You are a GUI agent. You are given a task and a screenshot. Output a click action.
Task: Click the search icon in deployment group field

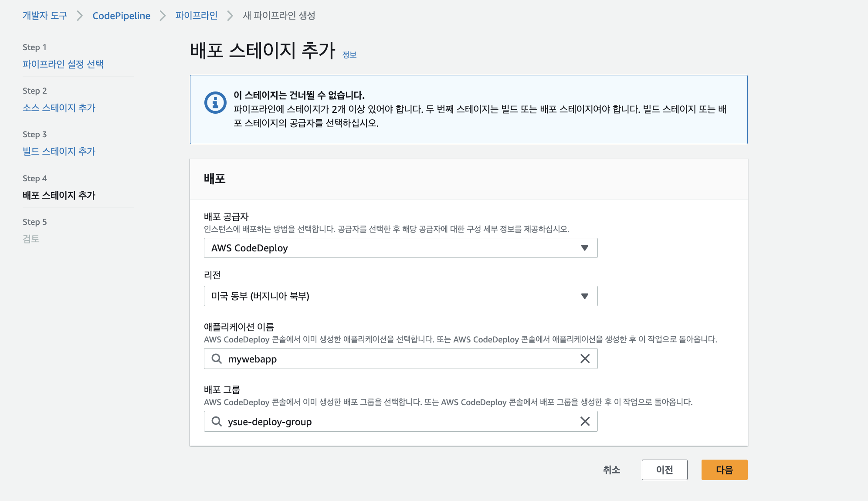click(x=217, y=421)
